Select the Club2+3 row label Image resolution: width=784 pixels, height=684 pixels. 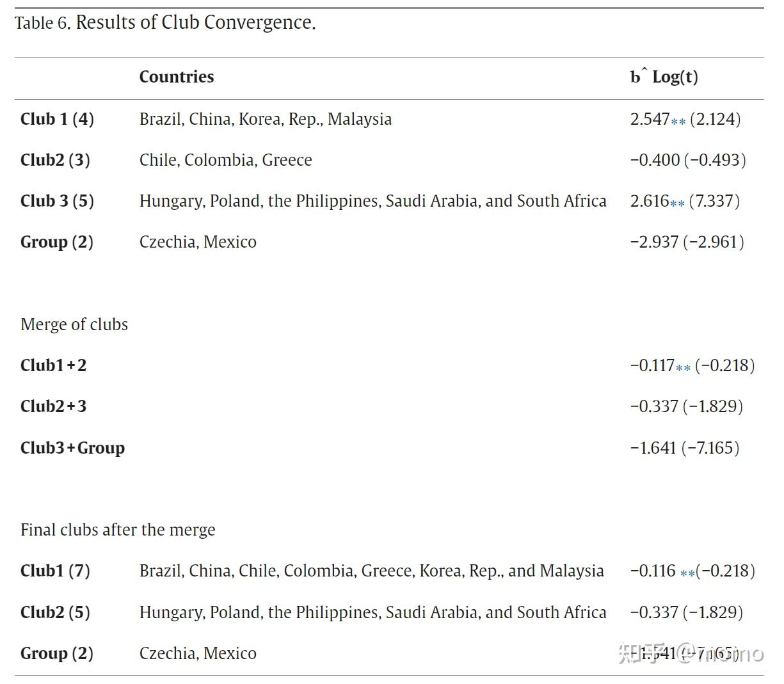point(53,406)
